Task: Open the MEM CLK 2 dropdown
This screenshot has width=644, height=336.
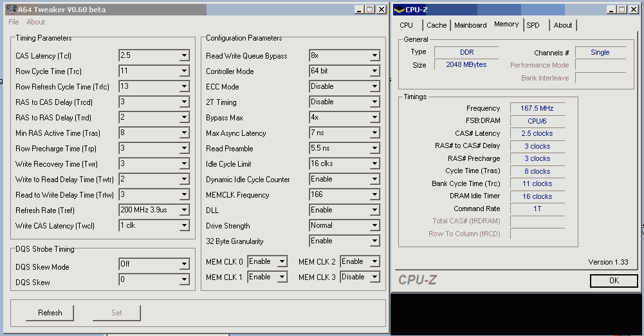Action: (374, 261)
